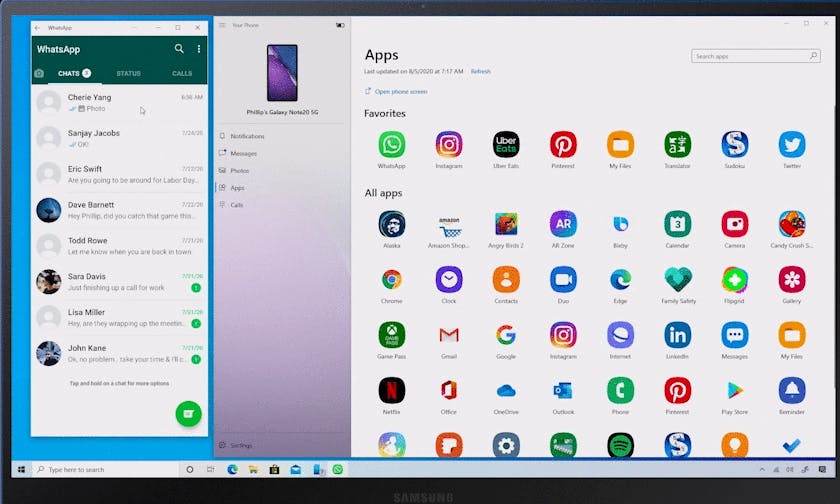Launch Chrome from All apps

[x=392, y=280]
